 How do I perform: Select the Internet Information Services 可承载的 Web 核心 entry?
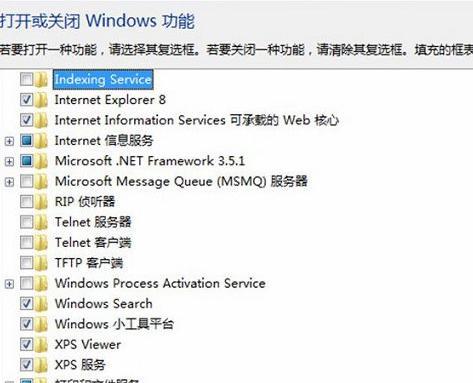(x=197, y=120)
